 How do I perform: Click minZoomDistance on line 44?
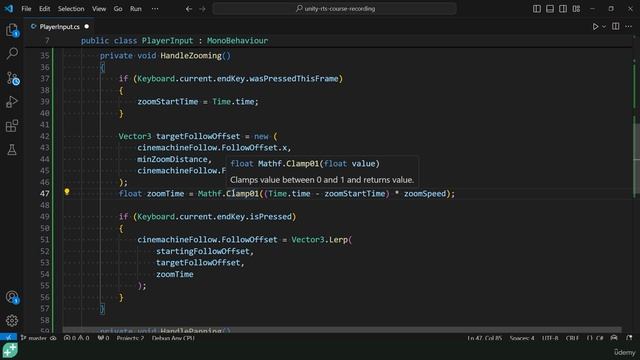point(172,159)
